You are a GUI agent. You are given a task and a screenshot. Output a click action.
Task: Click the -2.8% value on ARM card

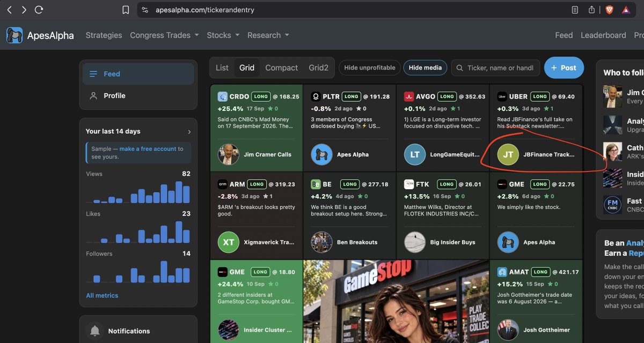tap(229, 196)
